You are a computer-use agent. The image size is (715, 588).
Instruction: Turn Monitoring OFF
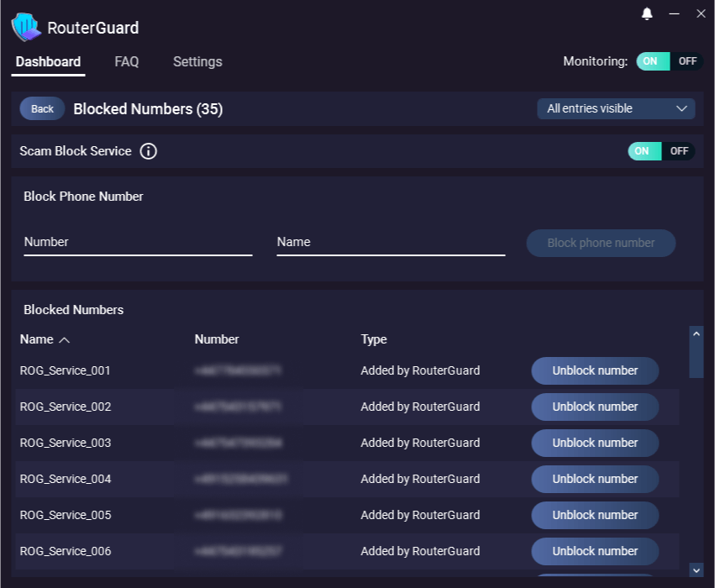pos(686,60)
